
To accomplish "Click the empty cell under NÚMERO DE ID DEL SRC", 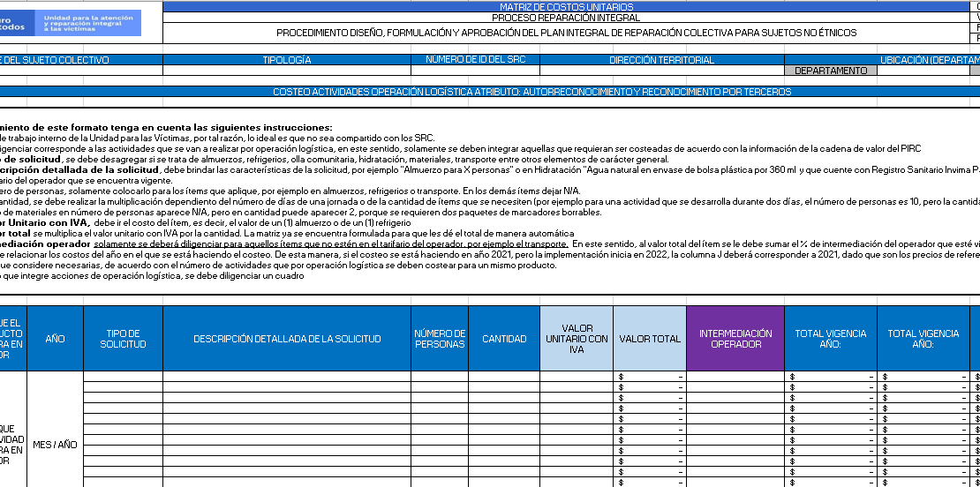I will [476, 71].
